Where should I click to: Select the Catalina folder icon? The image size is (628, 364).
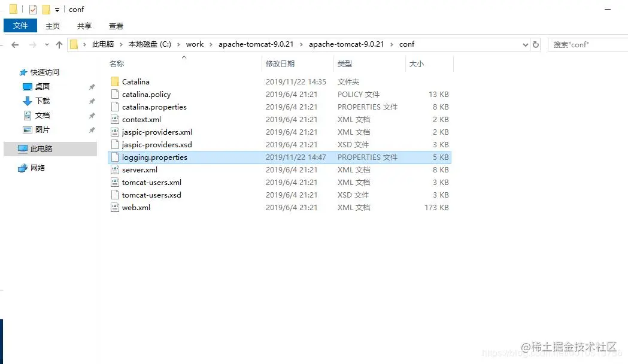pyautogui.click(x=115, y=81)
